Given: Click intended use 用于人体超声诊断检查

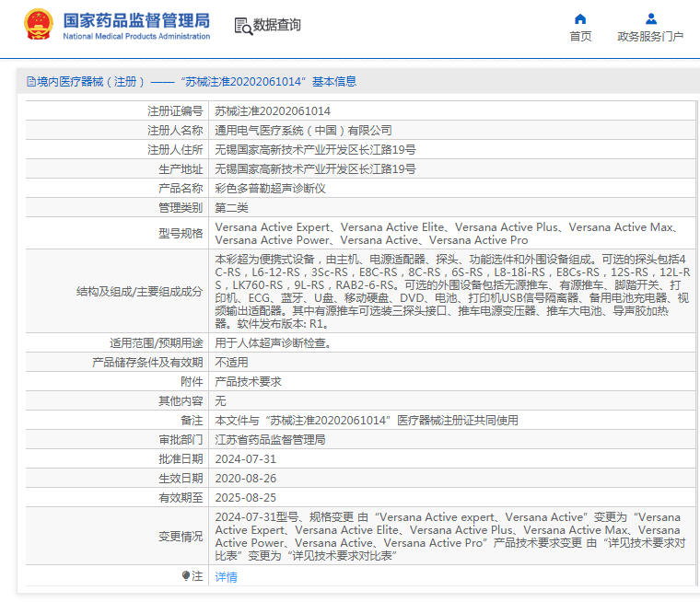Looking at the screenshot, I should coord(273,343).
